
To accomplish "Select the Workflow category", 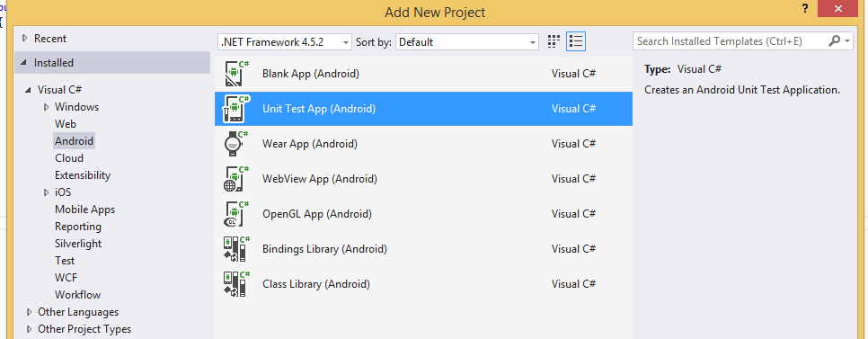I will [77, 295].
